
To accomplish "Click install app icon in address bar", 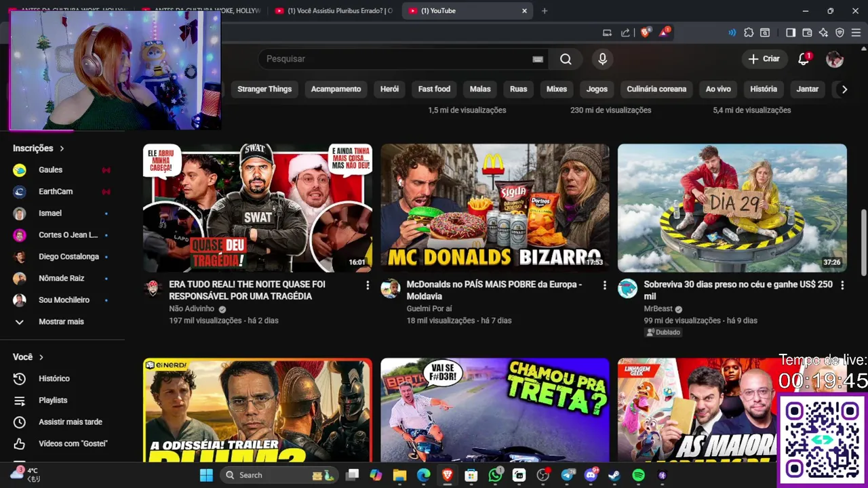I will click(607, 33).
